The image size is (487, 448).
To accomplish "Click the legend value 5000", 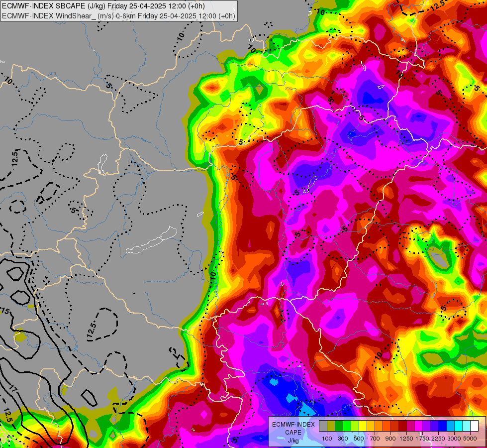I will pos(470,439).
